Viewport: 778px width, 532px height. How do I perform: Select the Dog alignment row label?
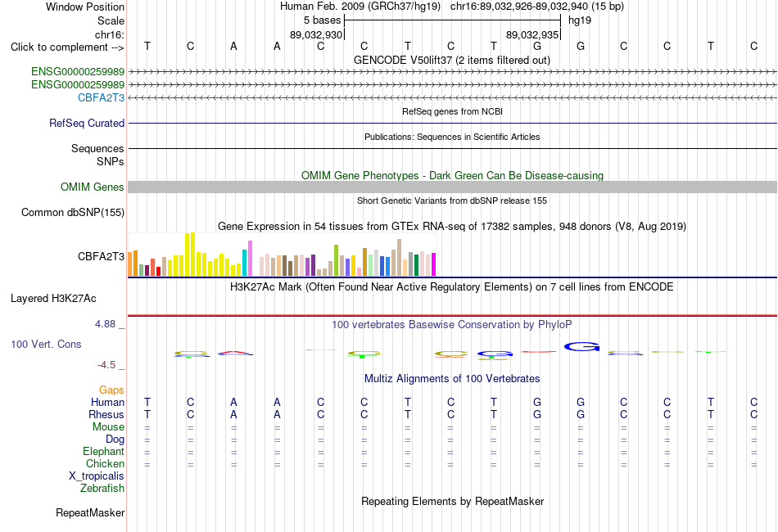coord(115,439)
